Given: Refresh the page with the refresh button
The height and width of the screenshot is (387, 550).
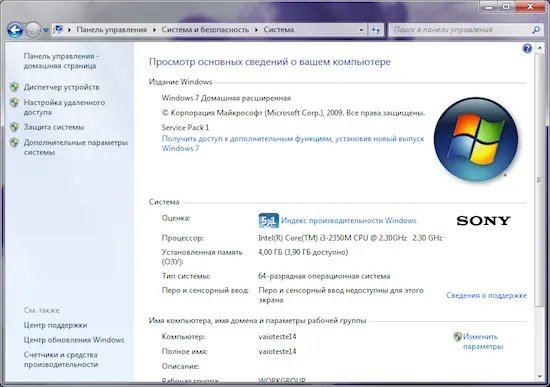Looking at the screenshot, I should [376, 30].
